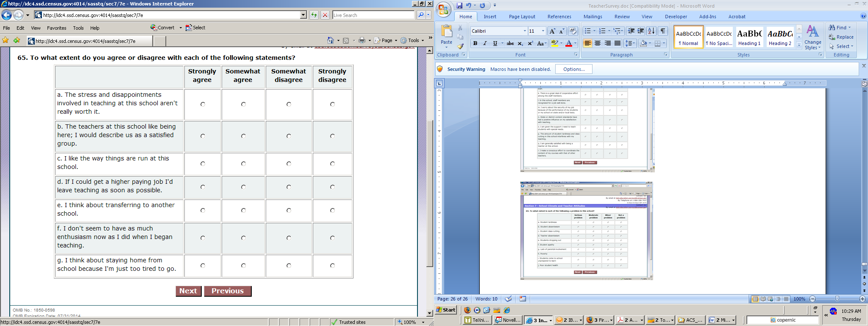Click the Paste icon in Word's Clipboard group

[446, 31]
